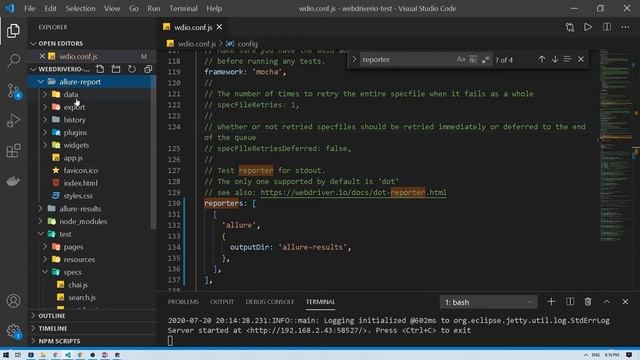Open more actions ellipsis in editor toolbar
The image size is (640, 360).
(625, 27)
